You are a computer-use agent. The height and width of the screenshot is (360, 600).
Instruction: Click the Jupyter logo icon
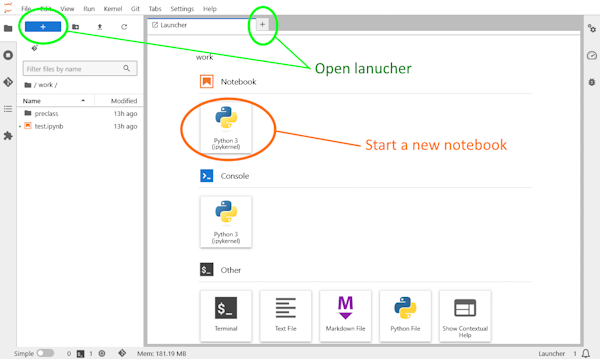point(8,8)
